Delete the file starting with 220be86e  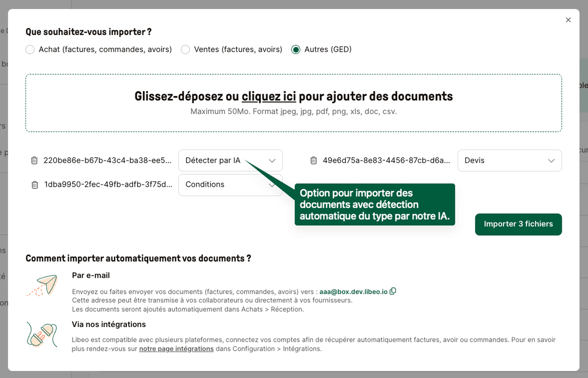(34, 160)
